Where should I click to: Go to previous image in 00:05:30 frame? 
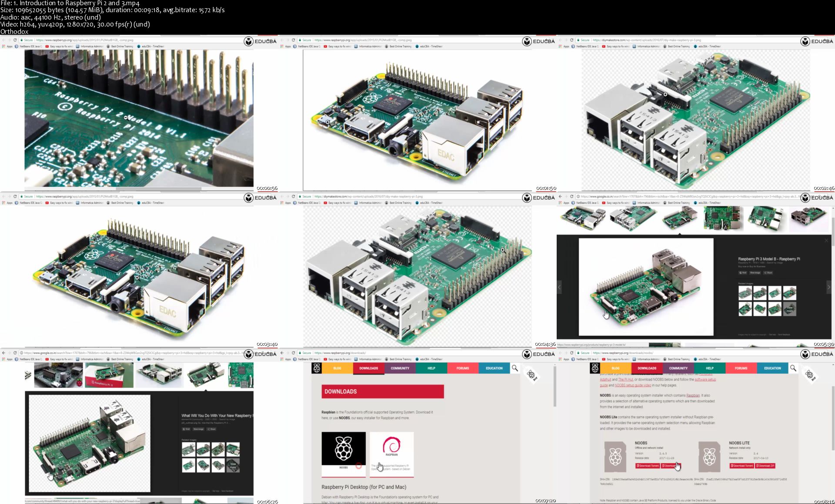point(559,287)
